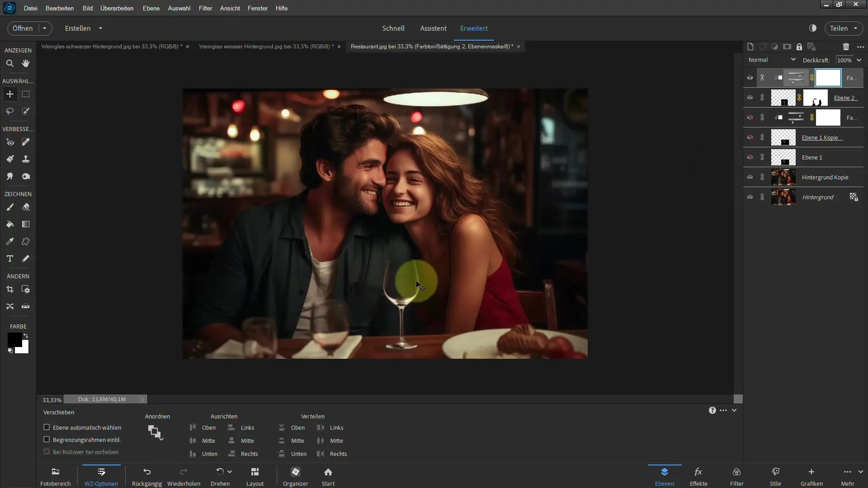Open the Fotobereich photo bin
Viewport: 868px width, 488px height.
pos(56,477)
